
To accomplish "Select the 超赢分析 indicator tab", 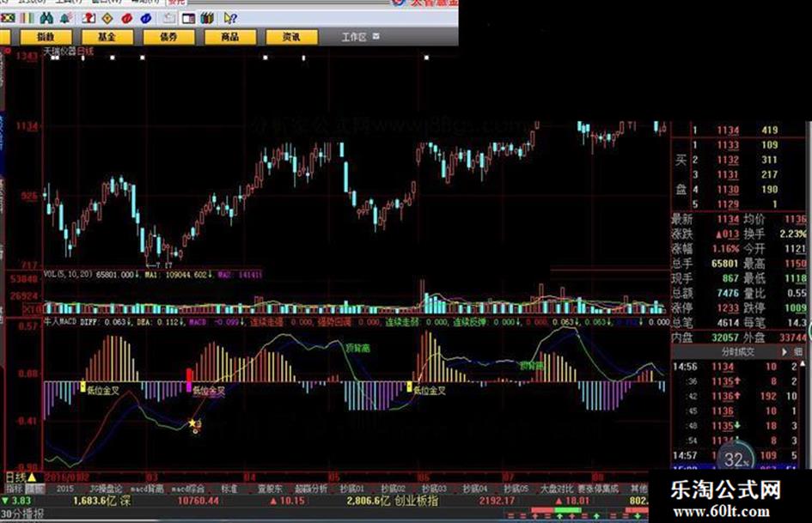I will pos(311,489).
